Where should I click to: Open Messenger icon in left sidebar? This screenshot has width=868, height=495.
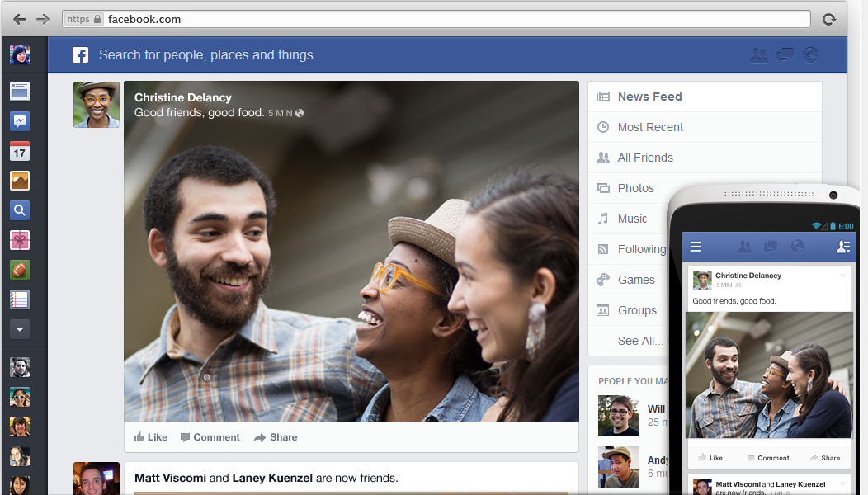20,121
